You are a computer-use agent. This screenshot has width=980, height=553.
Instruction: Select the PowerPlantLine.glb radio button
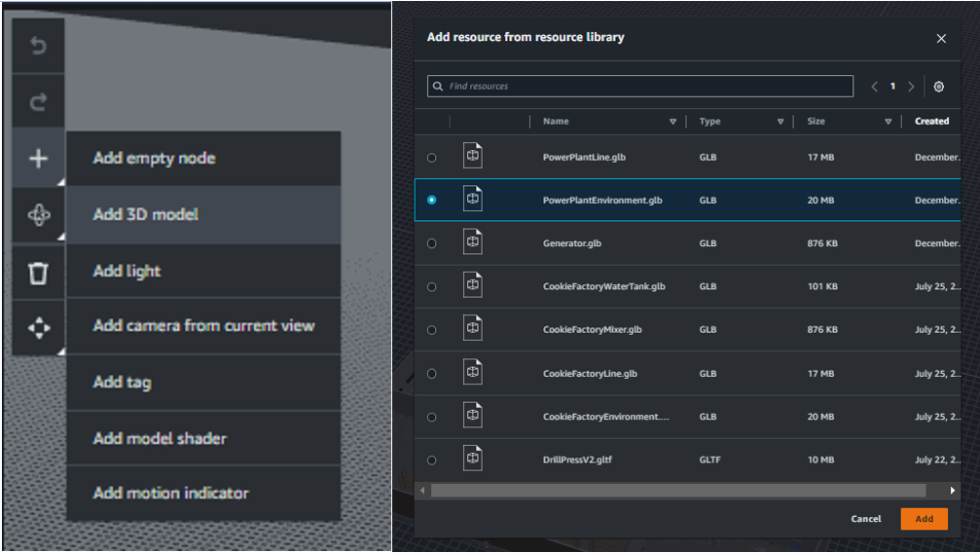click(432, 158)
